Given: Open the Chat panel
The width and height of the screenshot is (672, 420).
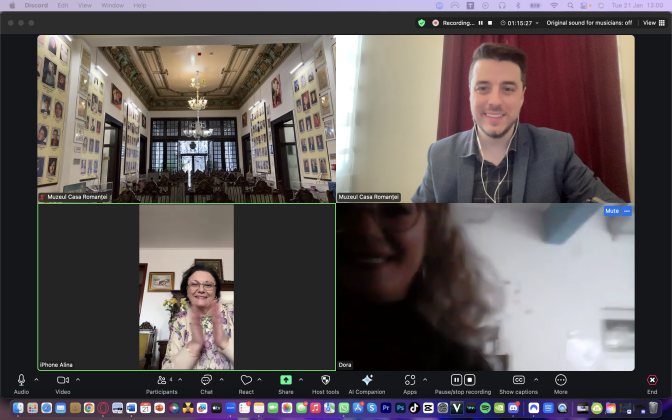Looking at the screenshot, I should coord(206,381).
